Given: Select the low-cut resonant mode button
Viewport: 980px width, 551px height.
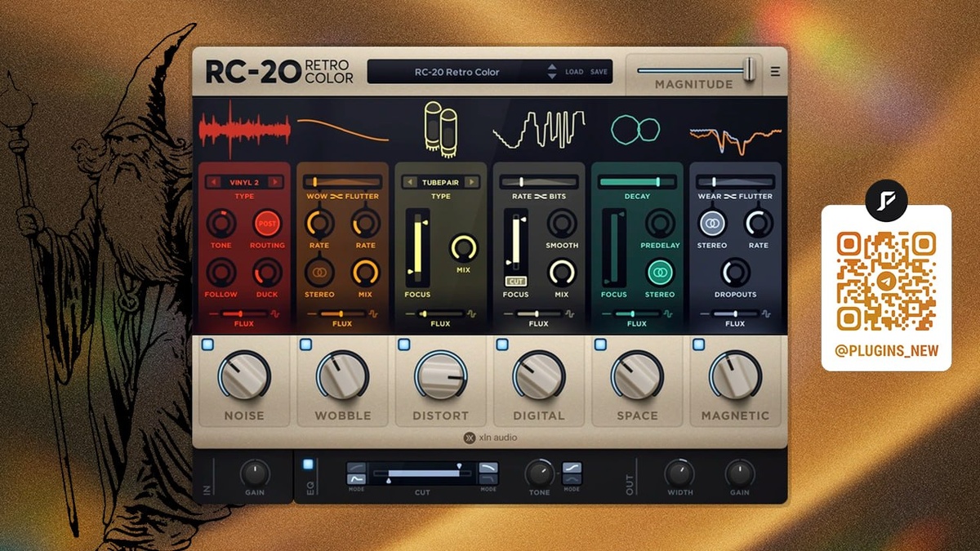Looking at the screenshot, I should pyautogui.click(x=357, y=480).
